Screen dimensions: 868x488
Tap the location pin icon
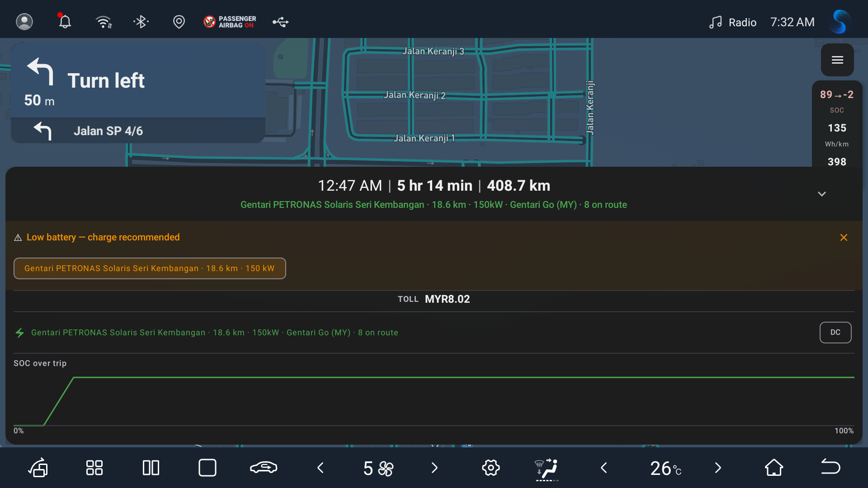(x=179, y=22)
